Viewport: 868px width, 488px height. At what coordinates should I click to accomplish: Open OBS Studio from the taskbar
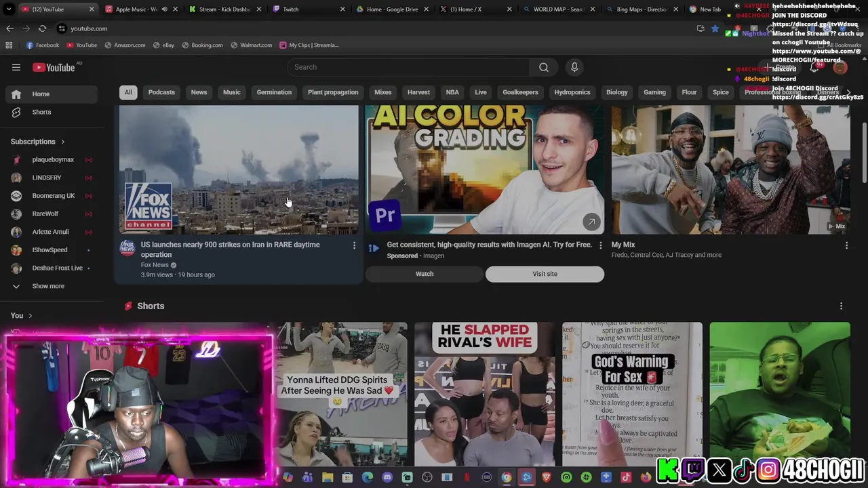(x=427, y=477)
